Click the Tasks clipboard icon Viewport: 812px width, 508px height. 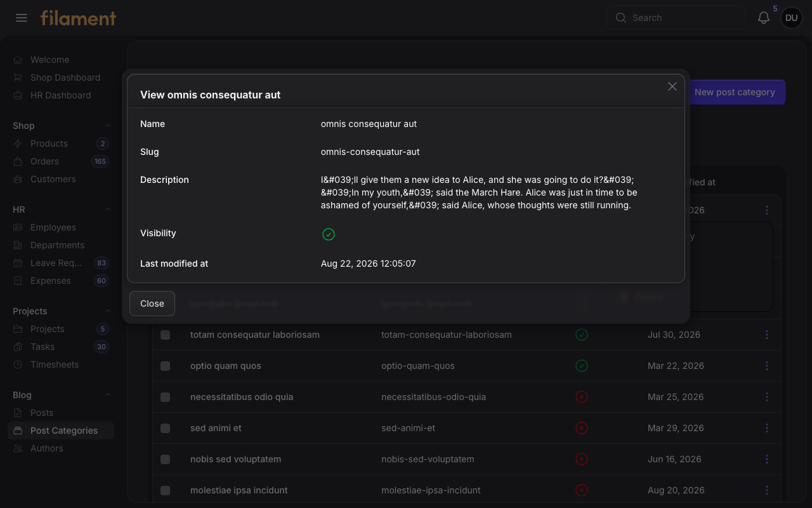(18, 347)
